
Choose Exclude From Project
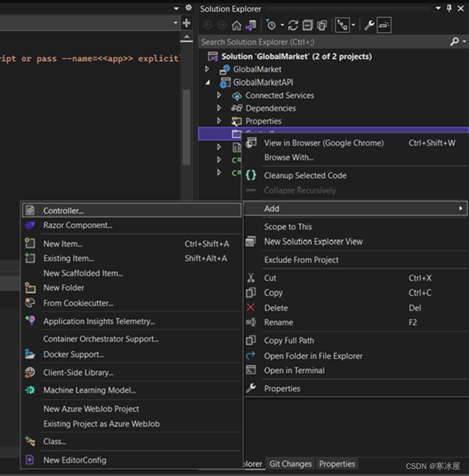pos(355,260)
